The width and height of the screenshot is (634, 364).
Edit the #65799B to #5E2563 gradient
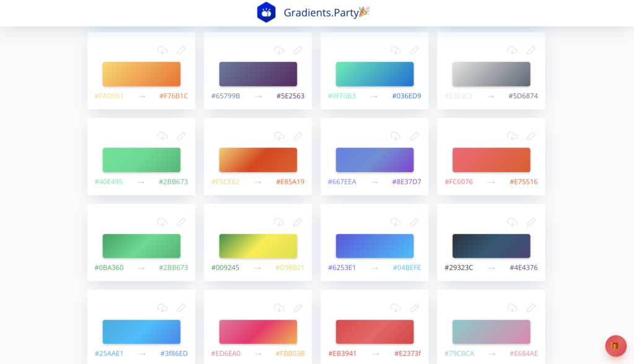pos(298,50)
